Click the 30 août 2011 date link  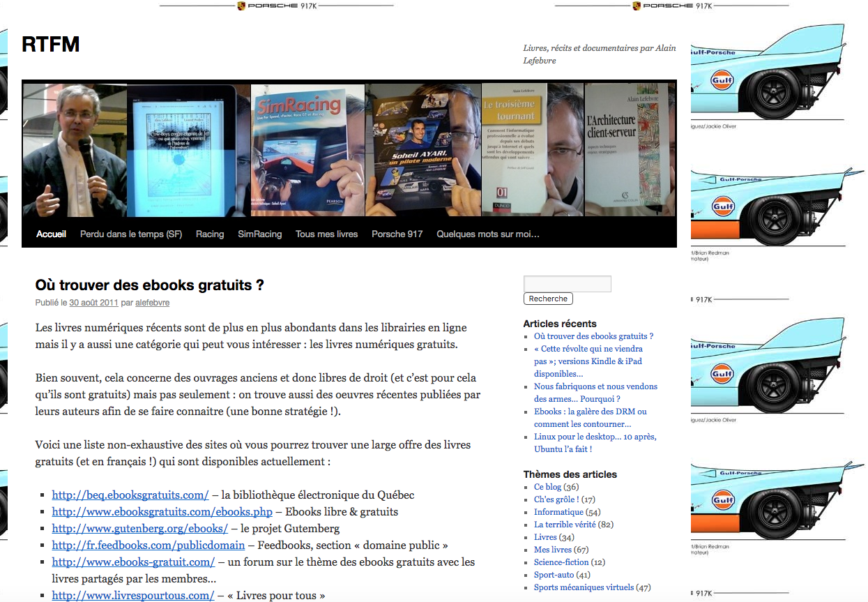(93, 303)
